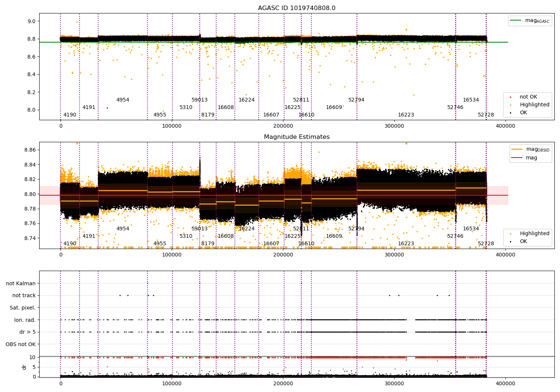
Task: Click OBSID label '16608' in the top panel
Action: 226,107
